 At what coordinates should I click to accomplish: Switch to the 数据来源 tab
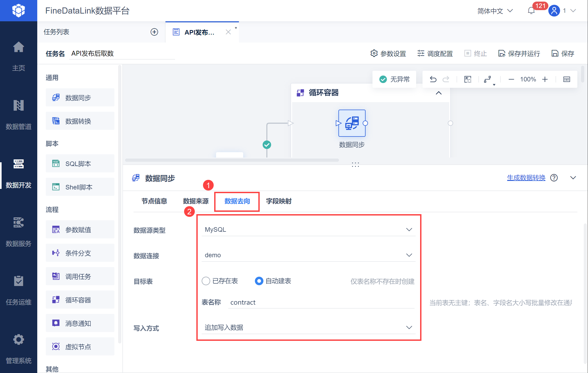pos(196,201)
